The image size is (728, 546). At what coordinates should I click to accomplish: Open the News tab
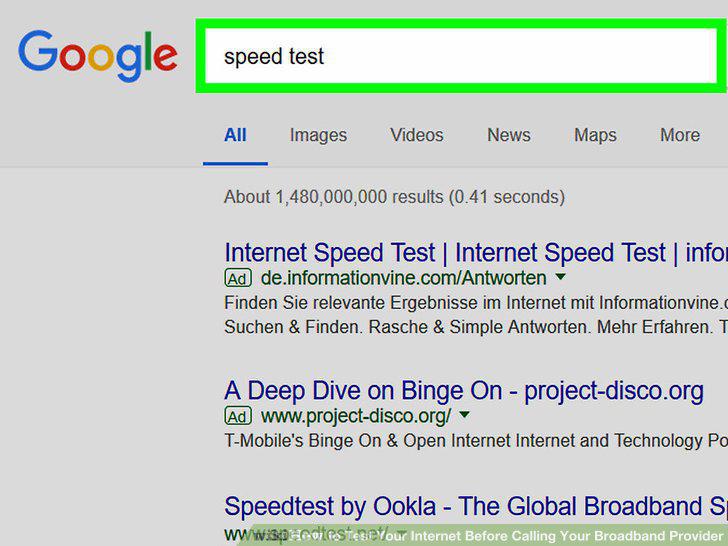pyautogui.click(x=508, y=135)
